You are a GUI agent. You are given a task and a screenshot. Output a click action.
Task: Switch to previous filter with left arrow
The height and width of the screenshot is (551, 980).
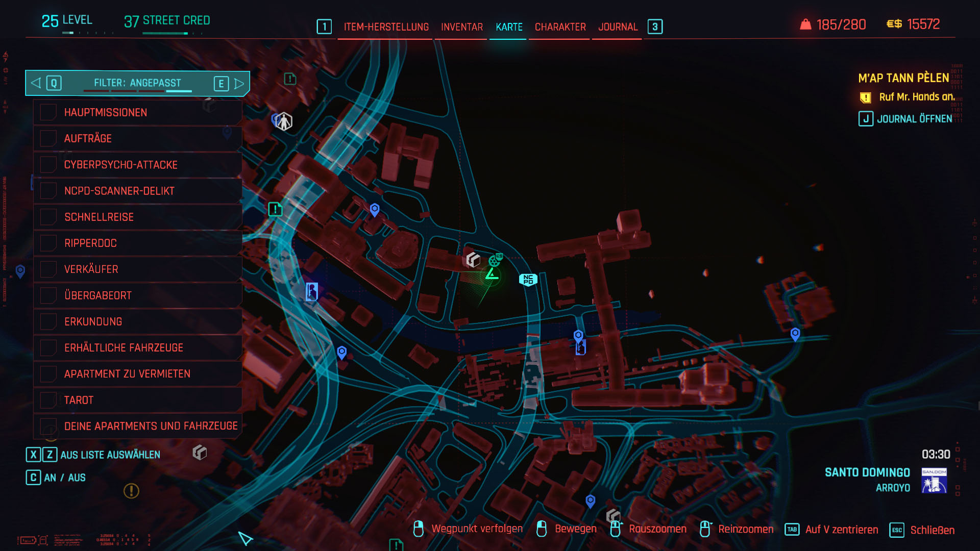tap(36, 83)
